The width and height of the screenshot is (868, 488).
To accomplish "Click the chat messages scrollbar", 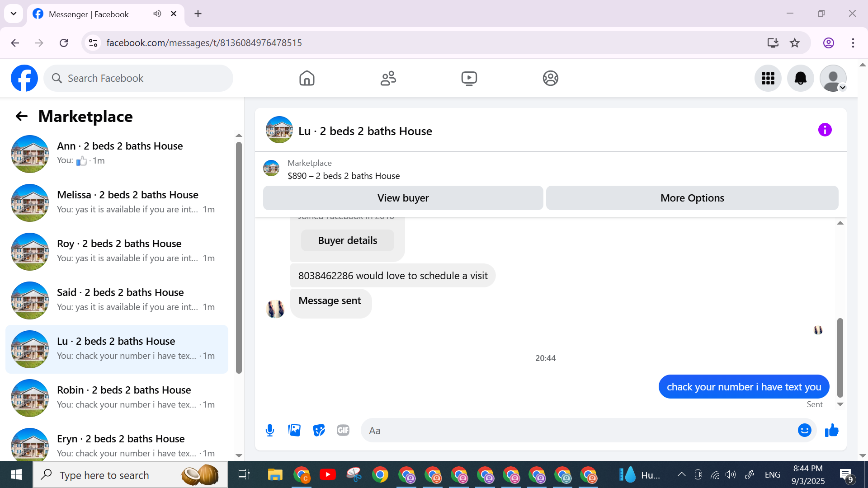I will pyautogui.click(x=840, y=357).
